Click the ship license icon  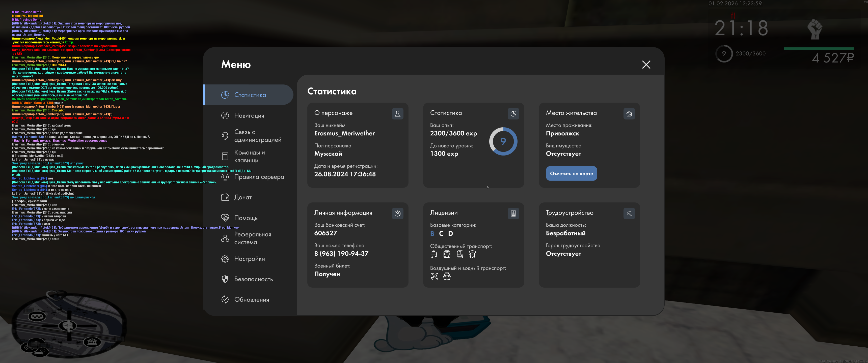click(447, 277)
